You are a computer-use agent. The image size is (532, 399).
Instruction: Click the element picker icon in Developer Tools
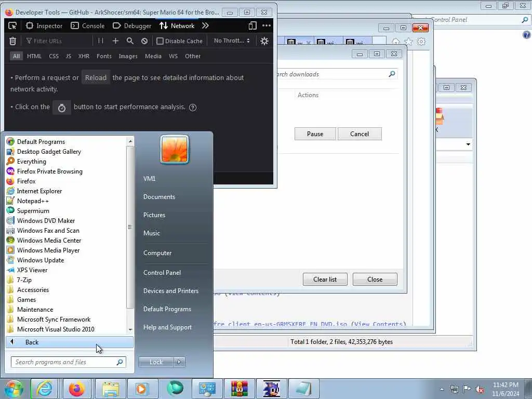[x=12, y=26]
